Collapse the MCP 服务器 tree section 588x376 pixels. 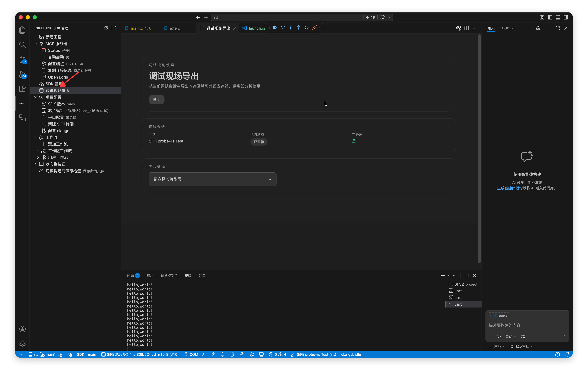coord(36,44)
